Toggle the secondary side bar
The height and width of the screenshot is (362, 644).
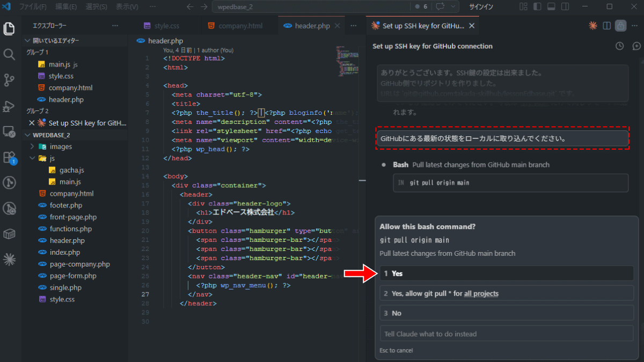(x=565, y=7)
